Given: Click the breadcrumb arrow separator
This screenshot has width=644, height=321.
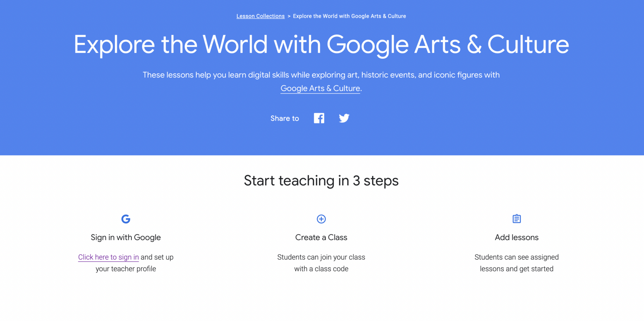Looking at the screenshot, I should (289, 16).
